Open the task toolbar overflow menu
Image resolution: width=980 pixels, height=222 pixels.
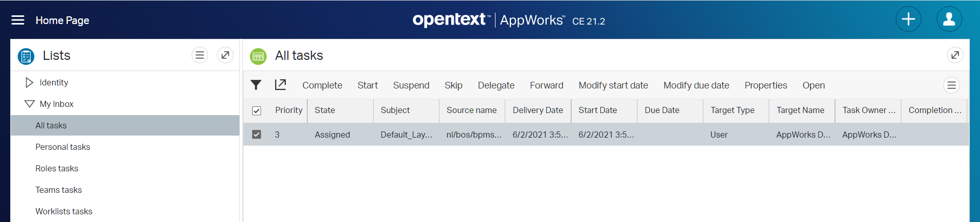pyautogui.click(x=951, y=85)
